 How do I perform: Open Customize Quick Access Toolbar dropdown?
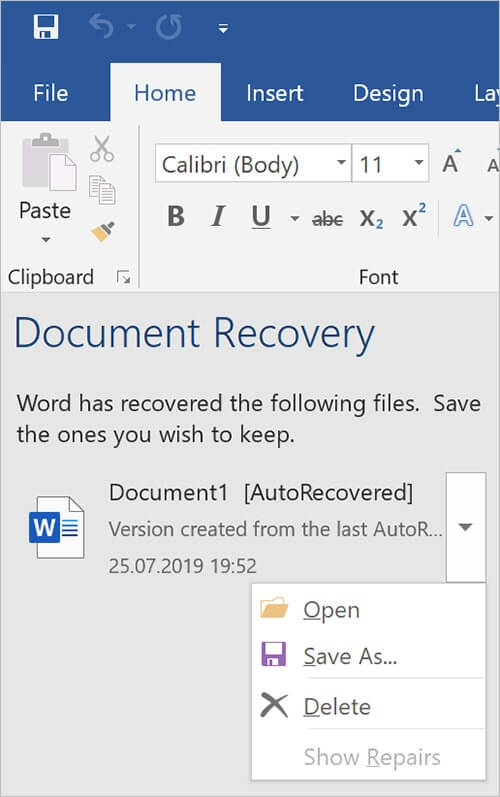coord(223,28)
